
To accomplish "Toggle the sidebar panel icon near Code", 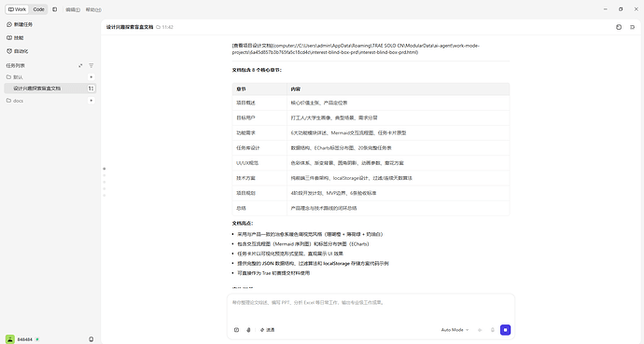I will (55, 9).
